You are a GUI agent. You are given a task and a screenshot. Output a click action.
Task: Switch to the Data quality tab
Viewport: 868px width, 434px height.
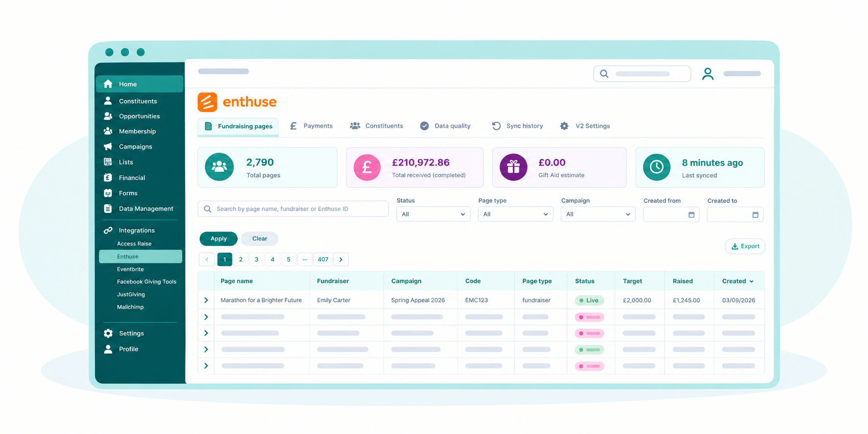click(445, 126)
